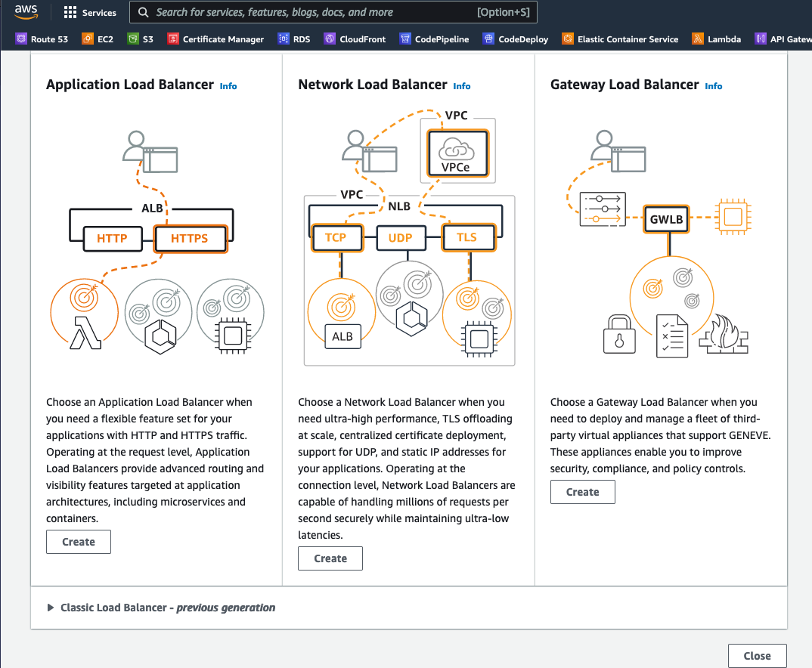This screenshot has width=812, height=668.
Task: Open Info link for Network Load Balancer
Action: click(x=462, y=86)
